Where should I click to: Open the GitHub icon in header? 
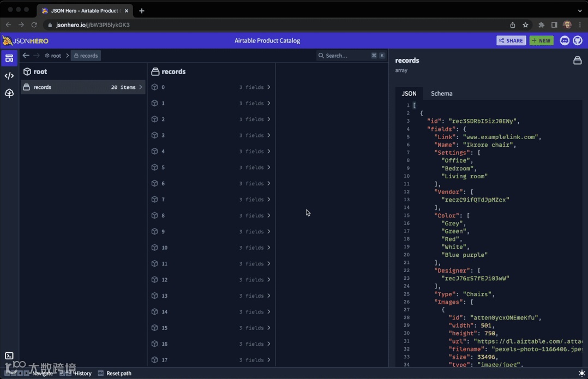(x=578, y=40)
